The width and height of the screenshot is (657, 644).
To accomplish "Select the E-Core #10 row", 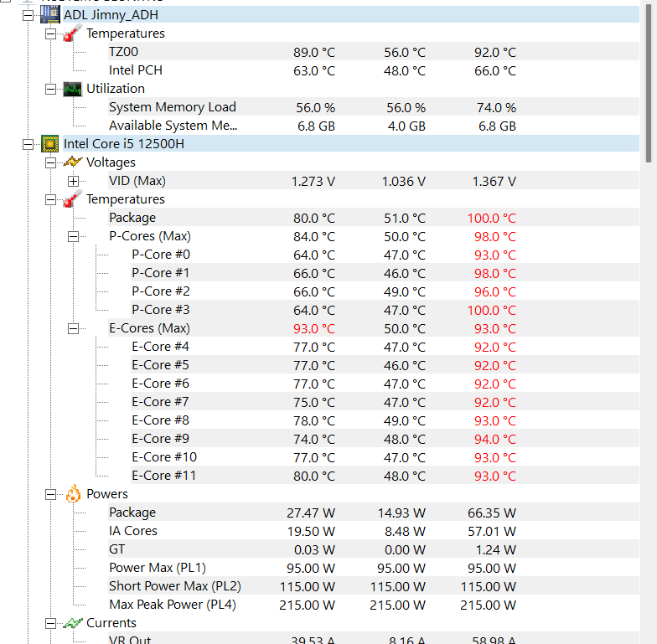I will click(385, 457).
